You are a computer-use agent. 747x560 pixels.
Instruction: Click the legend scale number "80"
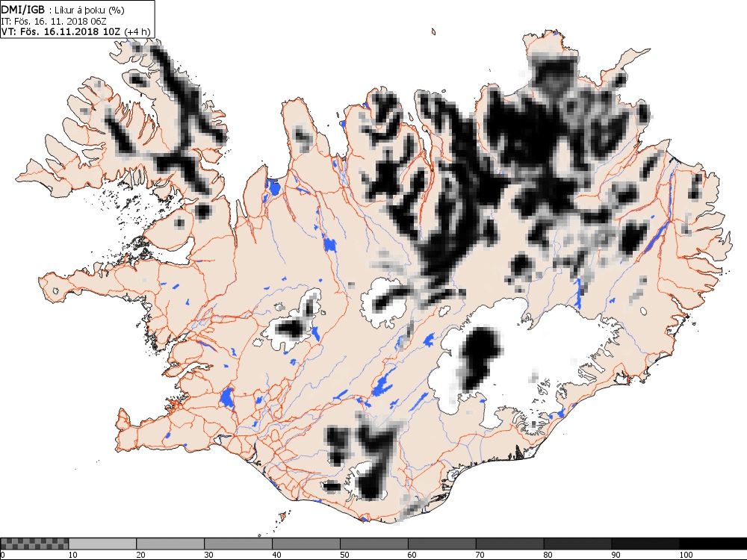click(548, 555)
